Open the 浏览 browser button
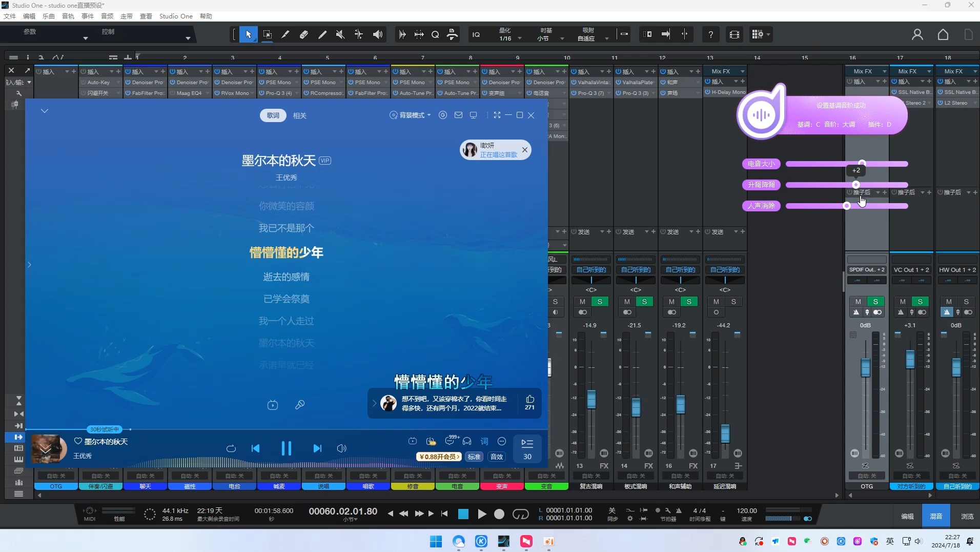Viewport: 980px width, 552px height. (967, 517)
